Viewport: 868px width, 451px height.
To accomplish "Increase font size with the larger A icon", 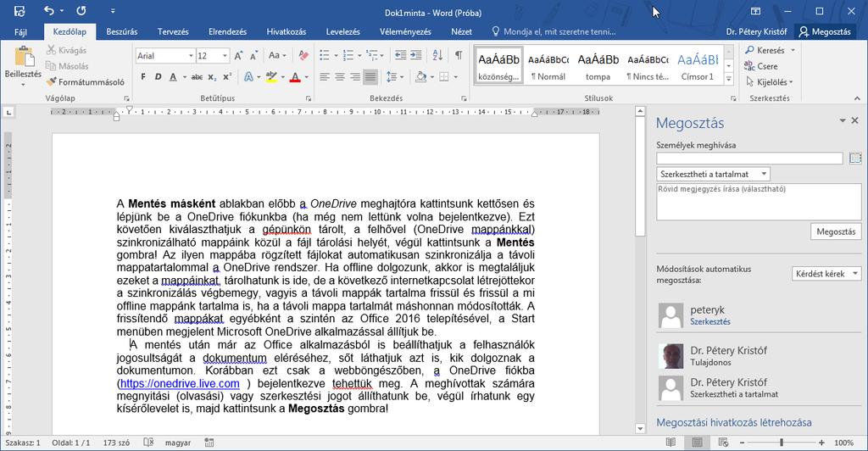I will pyautogui.click(x=238, y=55).
